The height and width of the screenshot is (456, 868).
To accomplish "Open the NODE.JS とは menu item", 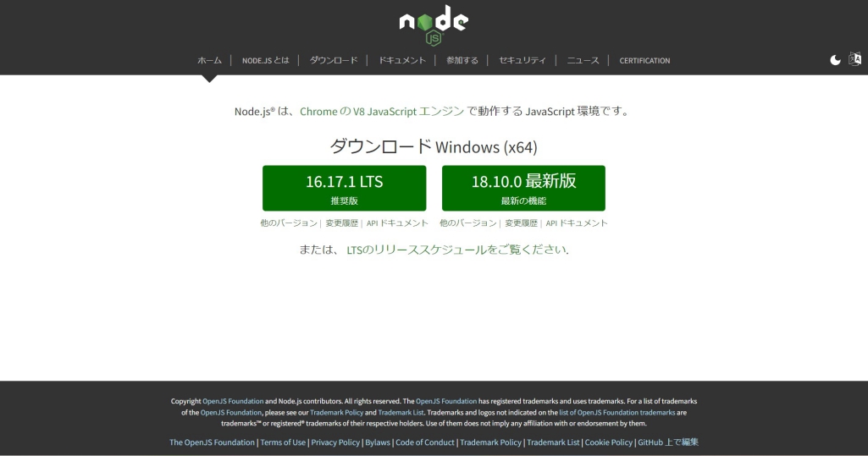I will [x=265, y=60].
